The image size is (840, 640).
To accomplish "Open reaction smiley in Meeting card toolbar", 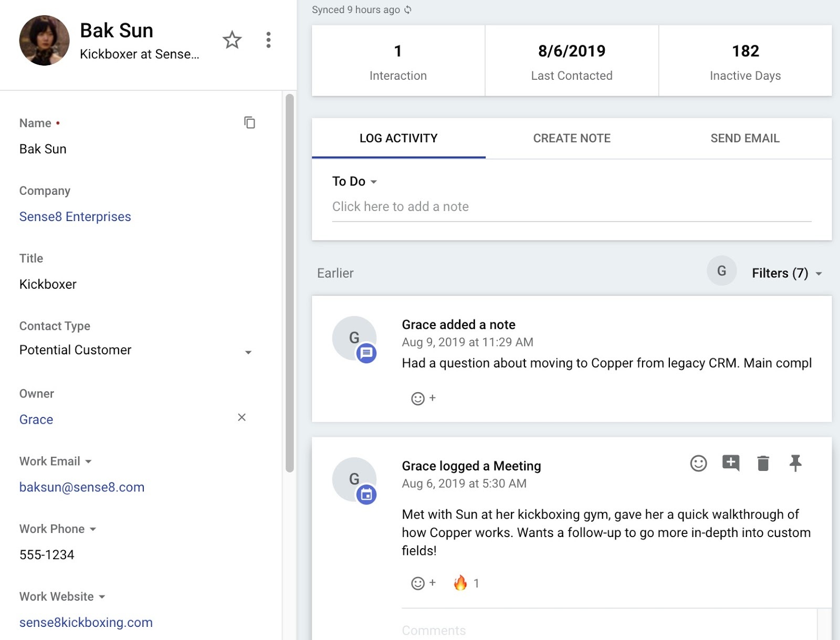I will (x=698, y=463).
